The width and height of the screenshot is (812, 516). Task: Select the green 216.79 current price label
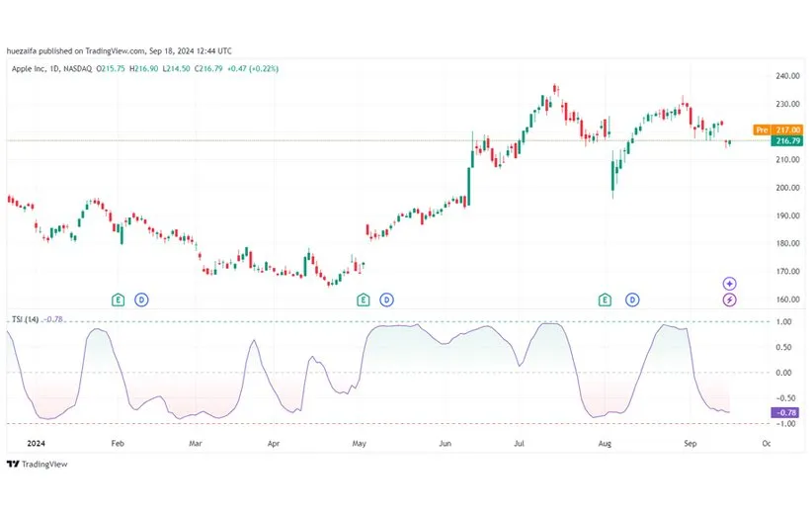pyautogui.click(x=787, y=141)
